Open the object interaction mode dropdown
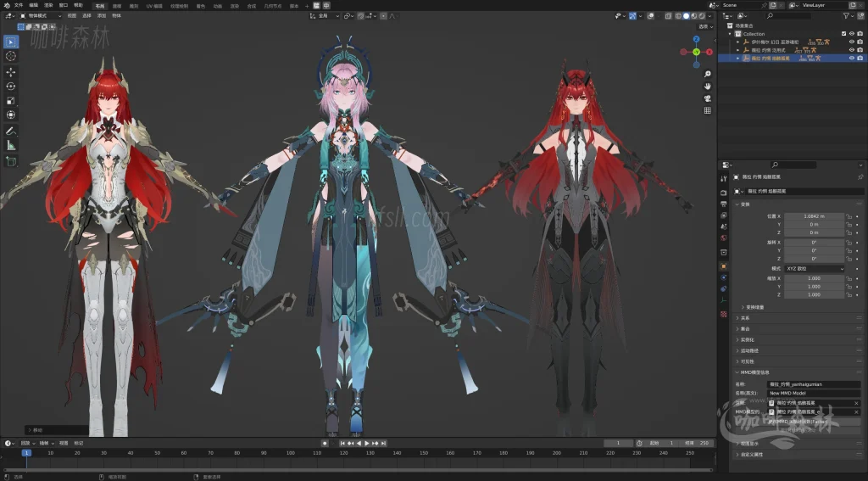 coord(41,15)
